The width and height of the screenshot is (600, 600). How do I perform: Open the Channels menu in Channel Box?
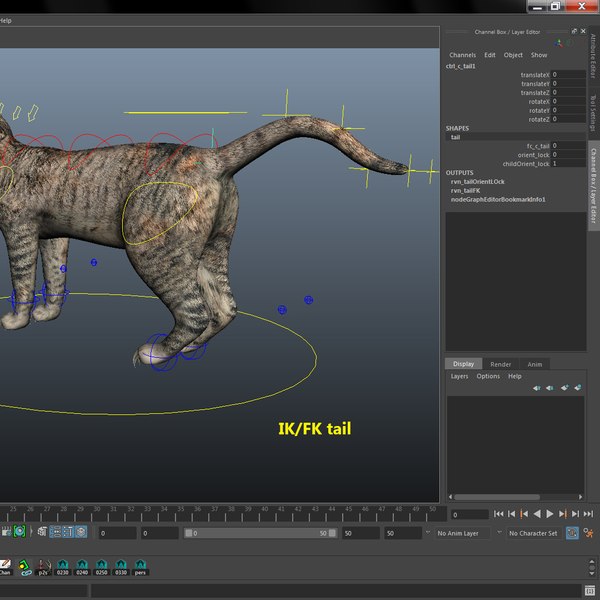pyautogui.click(x=462, y=55)
